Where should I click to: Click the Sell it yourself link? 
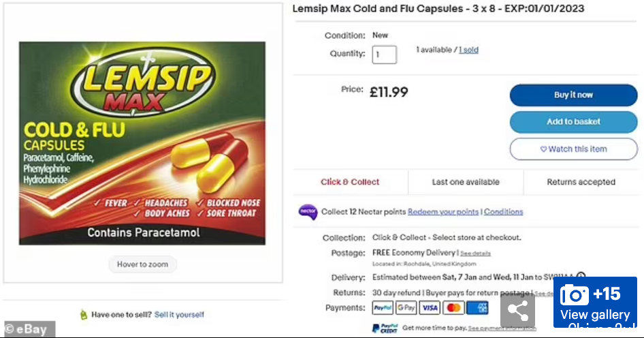179,315
